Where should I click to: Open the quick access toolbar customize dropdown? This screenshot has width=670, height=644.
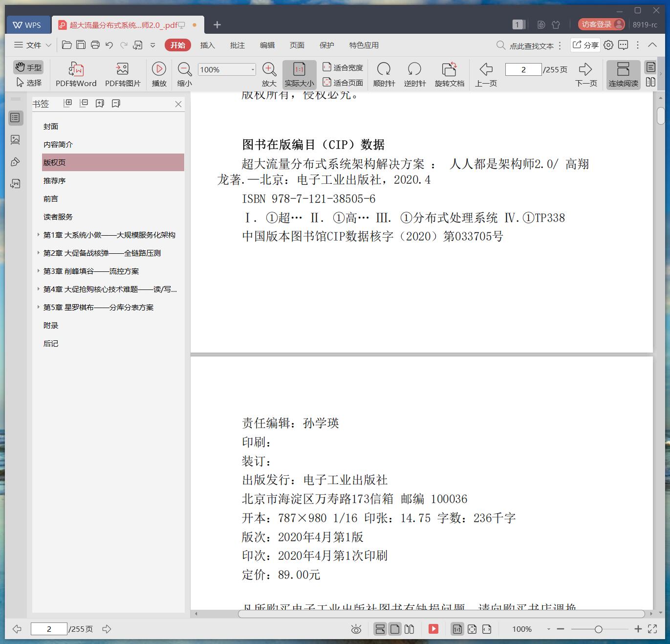click(x=152, y=45)
